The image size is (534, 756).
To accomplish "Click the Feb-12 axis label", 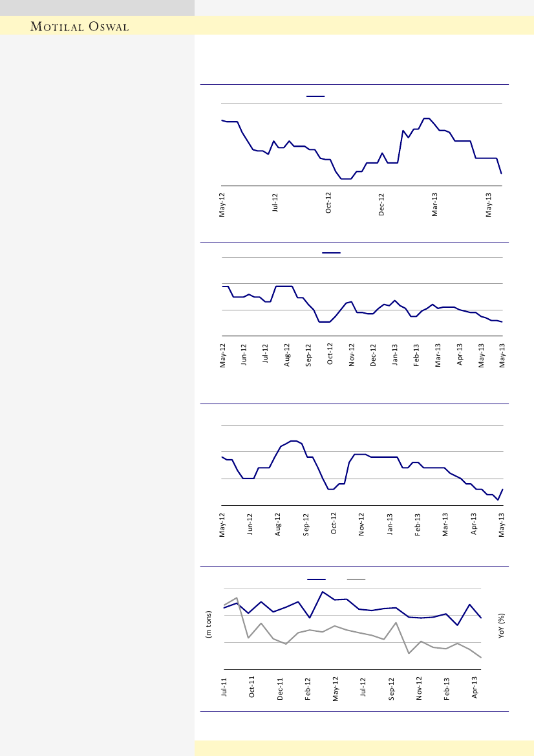I will (308, 689).
